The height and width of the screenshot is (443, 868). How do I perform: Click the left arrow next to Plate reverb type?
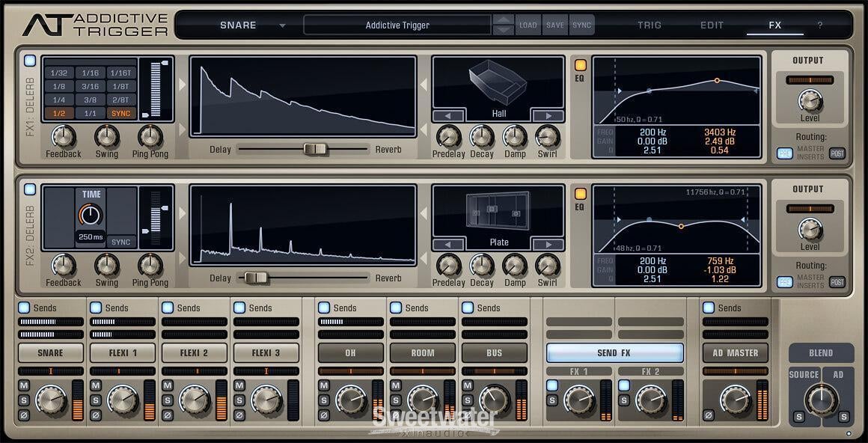pos(449,245)
